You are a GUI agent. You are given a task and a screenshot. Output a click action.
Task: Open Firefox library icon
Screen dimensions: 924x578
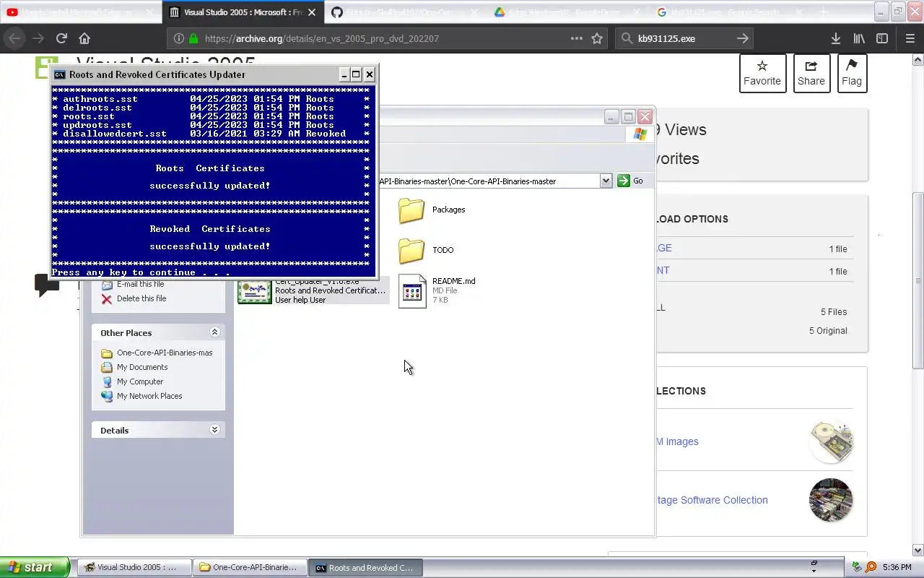pyautogui.click(x=859, y=38)
